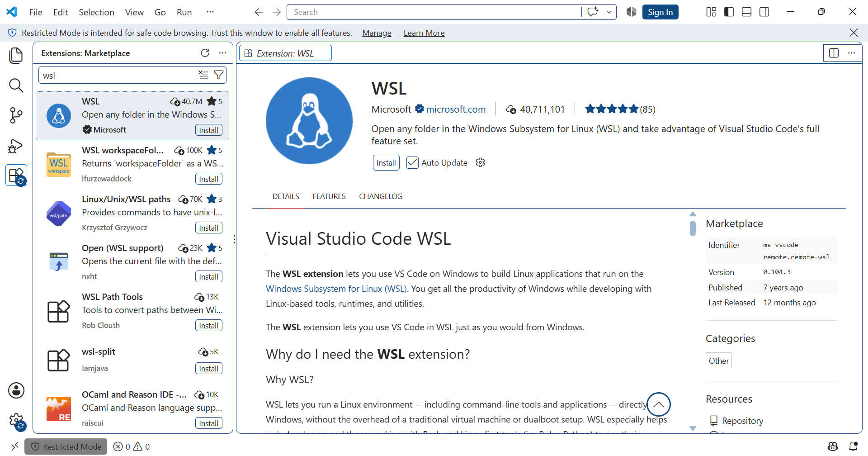Install WSL Path Tools extension
Image resolution: width=868 pixels, height=456 pixels.
point(209,326)
